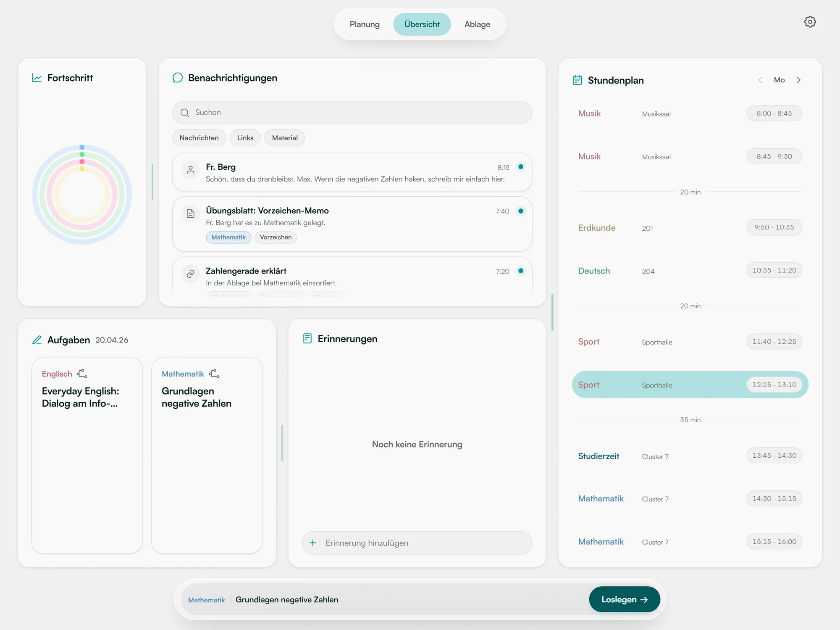Select Musik lesson at 8:00 - 8:45

[x=690, y=113]
